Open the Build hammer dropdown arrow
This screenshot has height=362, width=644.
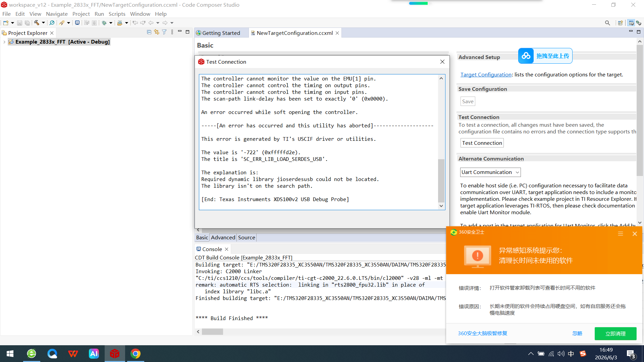coord(43,23)
